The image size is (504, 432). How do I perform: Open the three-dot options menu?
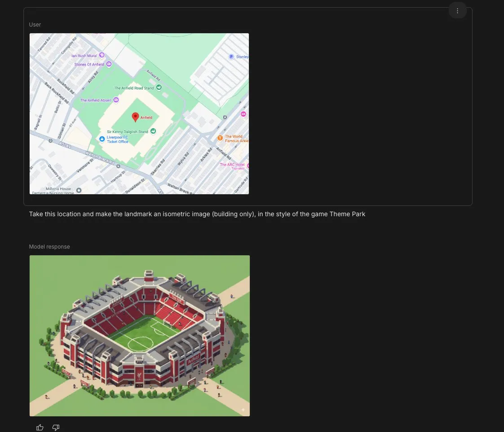457,11
